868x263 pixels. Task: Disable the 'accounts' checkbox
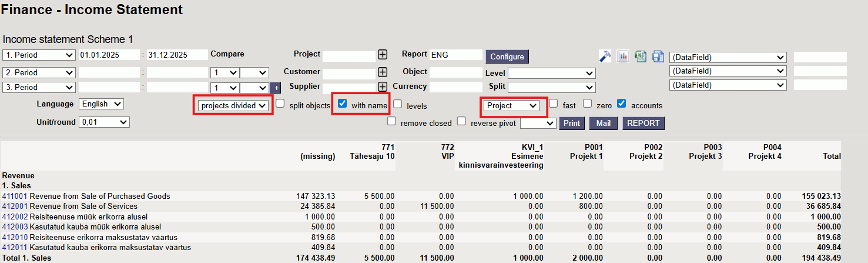click(622, 104)
